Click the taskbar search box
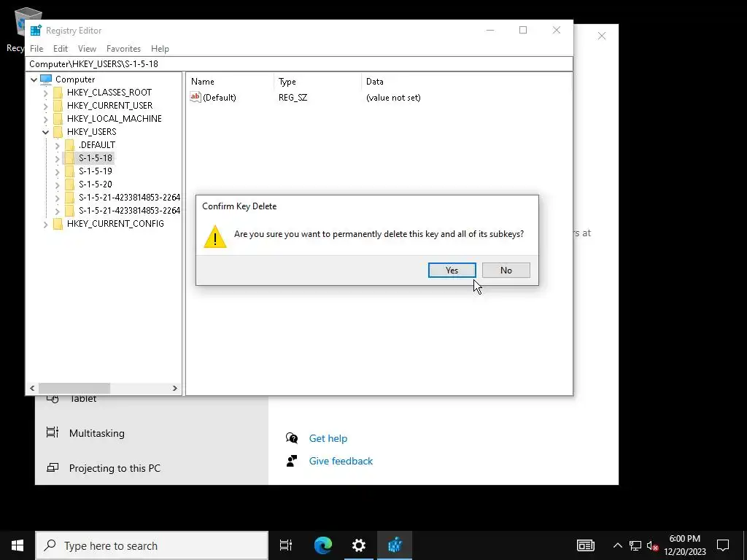 [x=152, y=545]
